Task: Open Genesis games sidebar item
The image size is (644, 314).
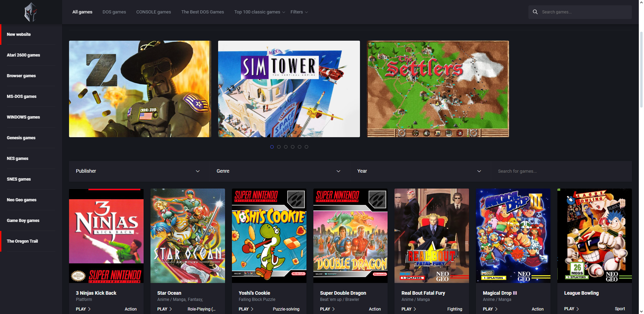Action: [x=21, y=138]
